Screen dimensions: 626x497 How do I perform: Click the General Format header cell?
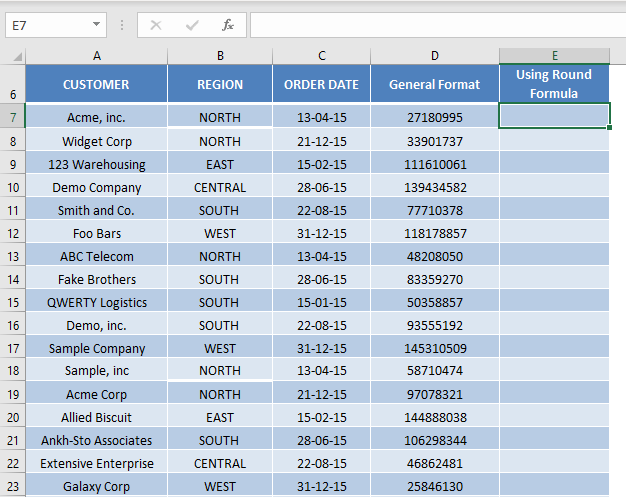click(435, 84)
